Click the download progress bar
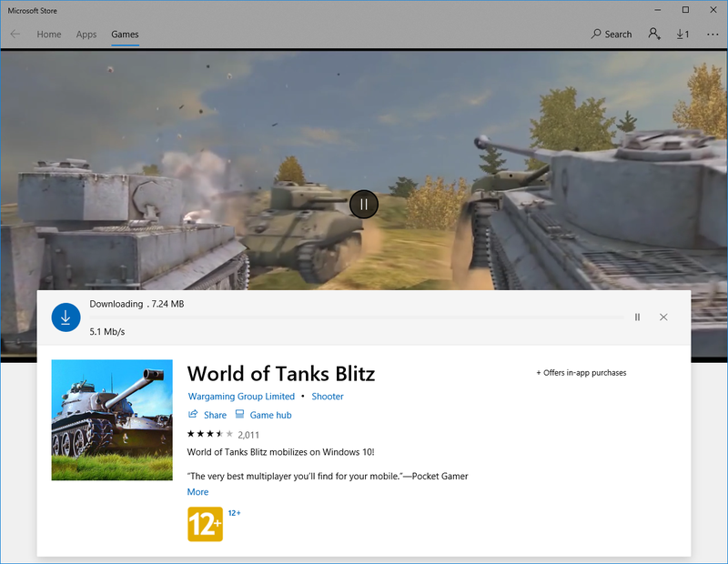728x564 pixels. (356, 317)
